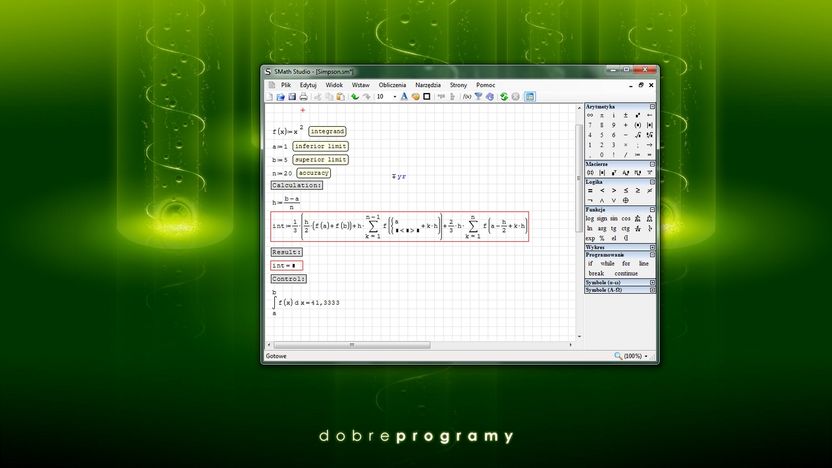Collapse the Funkcje panel

(x=652, y=210)
